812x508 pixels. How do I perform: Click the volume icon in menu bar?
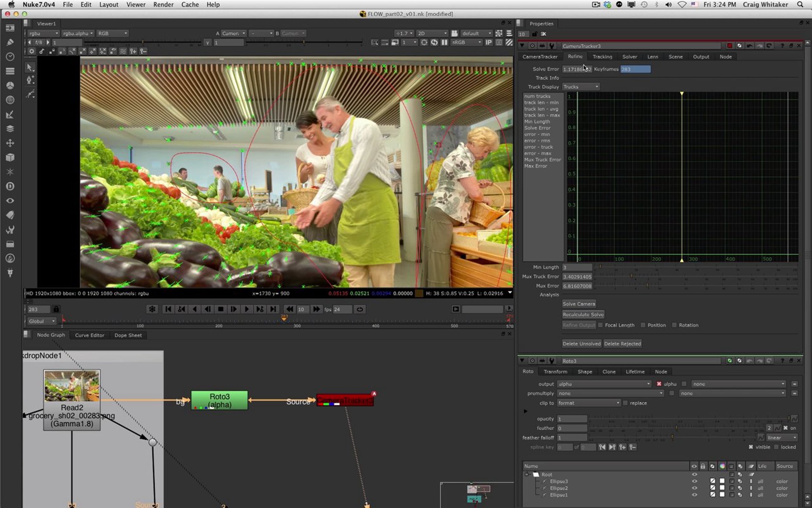669,4
